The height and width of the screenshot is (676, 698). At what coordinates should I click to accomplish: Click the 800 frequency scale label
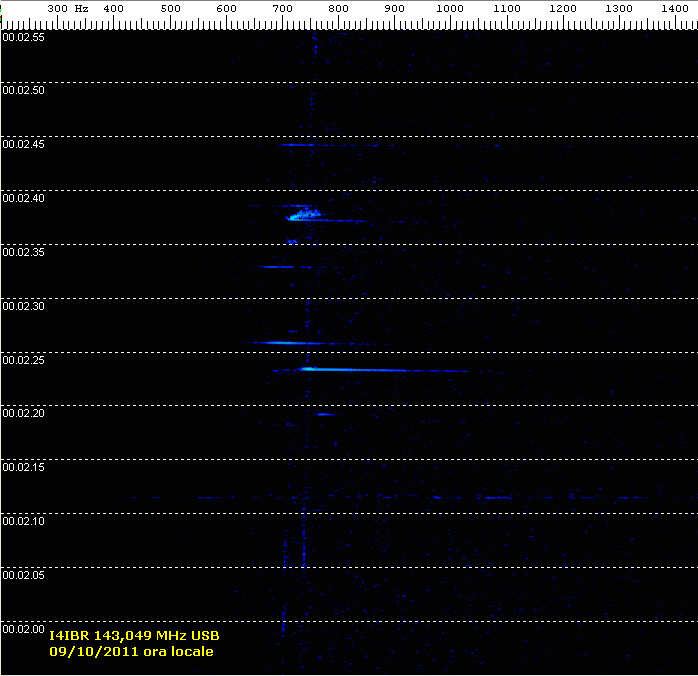pyautogui.click(x=339, y=8)
